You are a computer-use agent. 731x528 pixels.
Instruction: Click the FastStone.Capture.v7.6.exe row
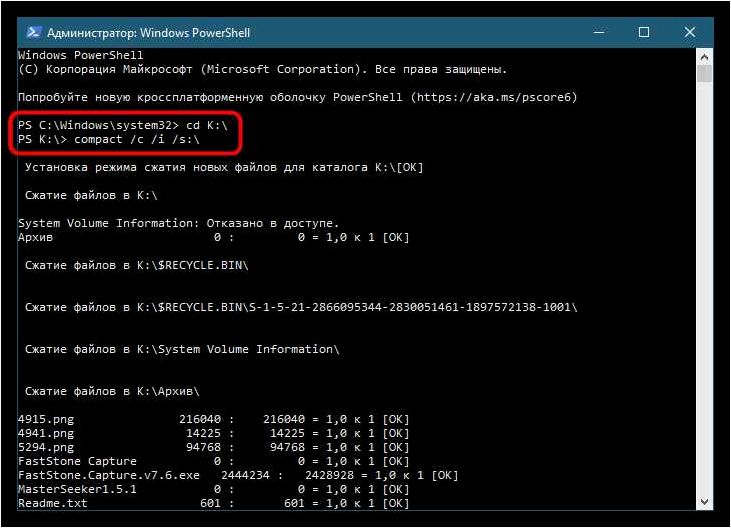[238, 475]
